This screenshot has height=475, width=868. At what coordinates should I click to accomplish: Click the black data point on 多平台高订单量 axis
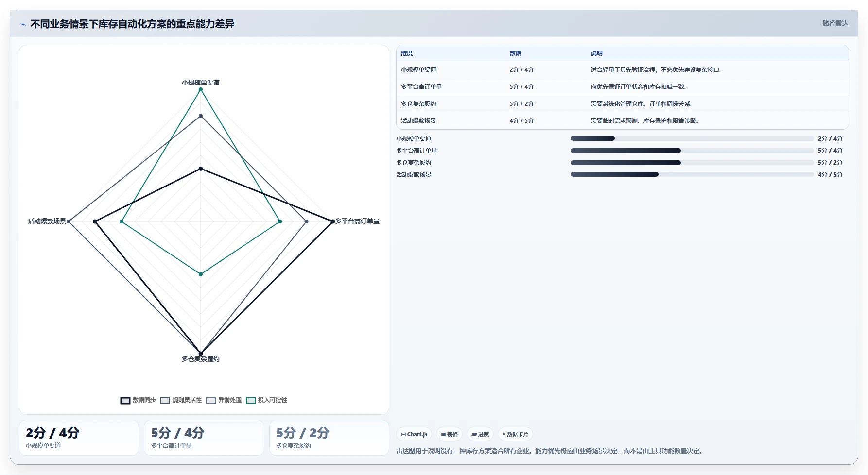click(x=332, y=221)
